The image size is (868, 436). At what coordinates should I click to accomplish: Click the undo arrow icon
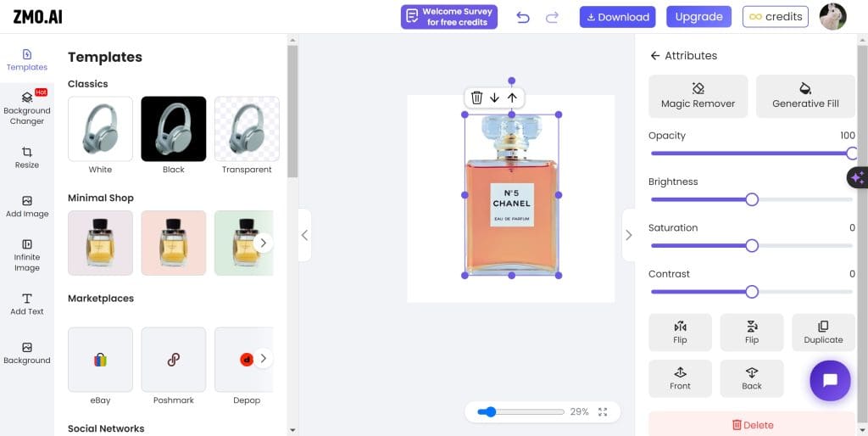(522, 17)
